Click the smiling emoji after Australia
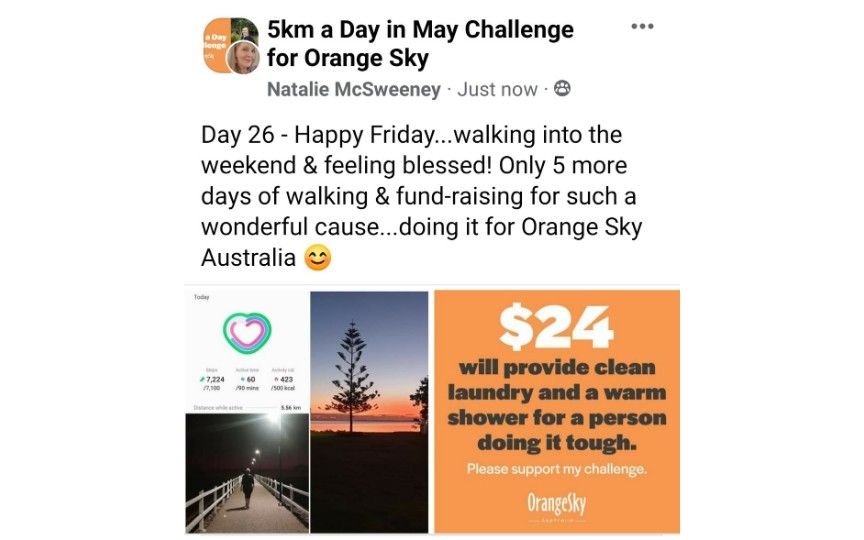 click(318, 258)
